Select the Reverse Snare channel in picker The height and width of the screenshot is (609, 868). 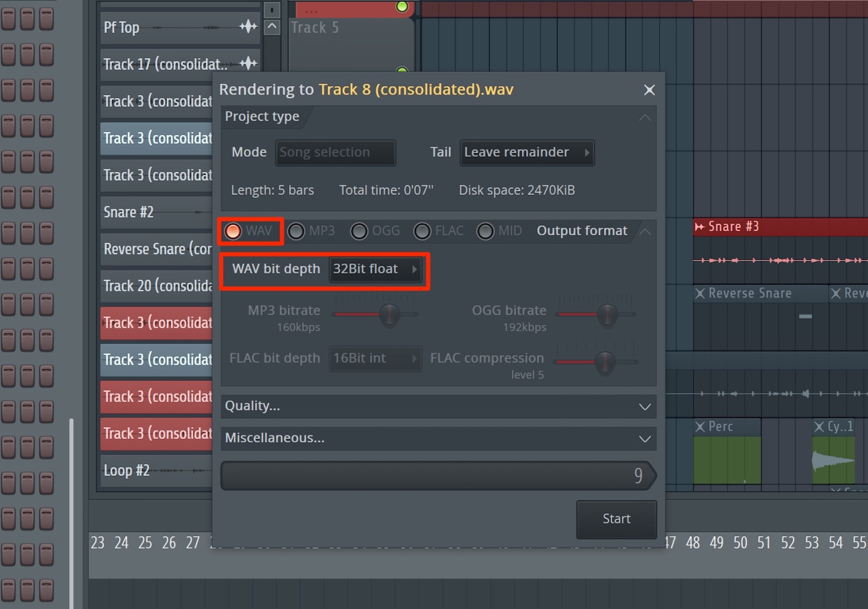[x=157, y=249]
